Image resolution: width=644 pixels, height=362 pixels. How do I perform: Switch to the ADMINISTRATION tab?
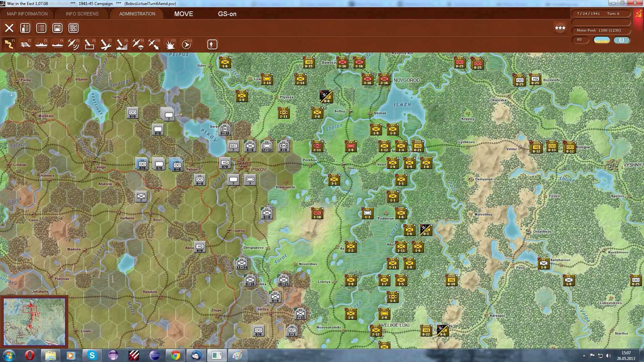137,14
